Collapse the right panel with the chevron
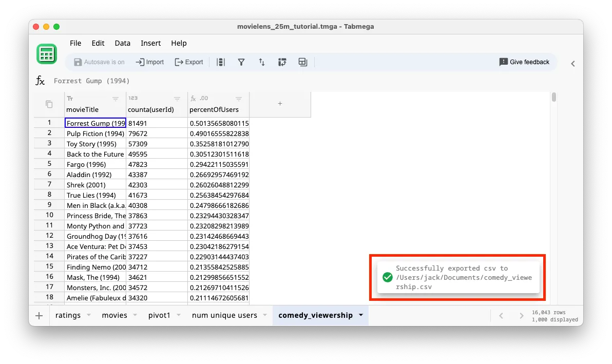 click(x=572, y=64)
